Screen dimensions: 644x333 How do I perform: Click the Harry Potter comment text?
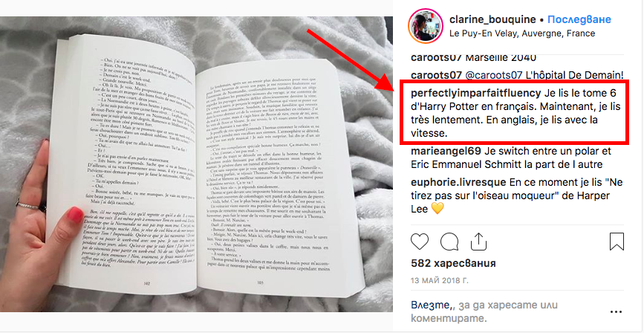[x=515, y=113]
